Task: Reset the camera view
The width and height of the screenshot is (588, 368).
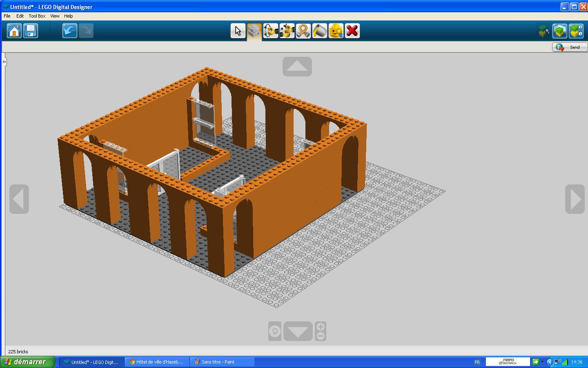Action: pyautogui.click(x=275, y=331)
